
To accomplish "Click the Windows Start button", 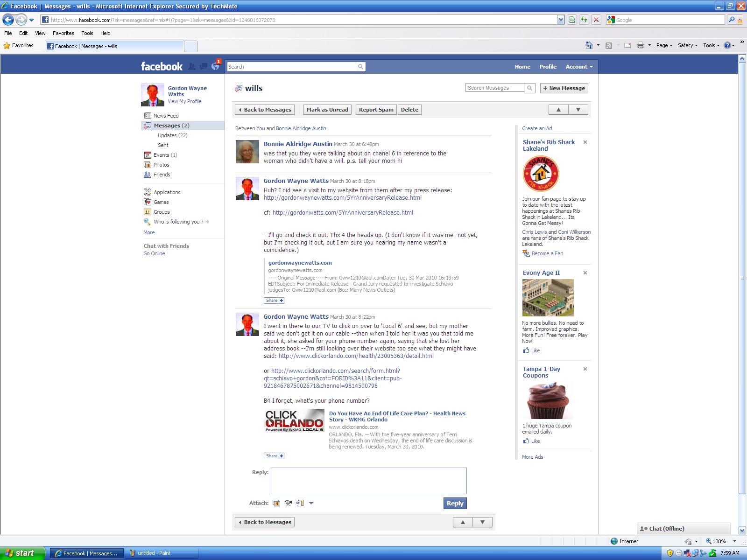I will tap(22, 553).
